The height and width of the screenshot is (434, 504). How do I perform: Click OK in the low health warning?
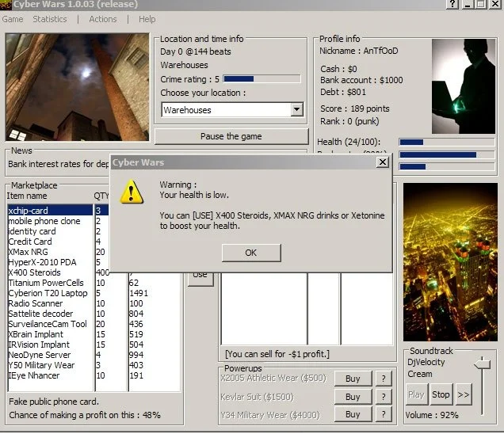pyautogui.click(x=250, y=253)
